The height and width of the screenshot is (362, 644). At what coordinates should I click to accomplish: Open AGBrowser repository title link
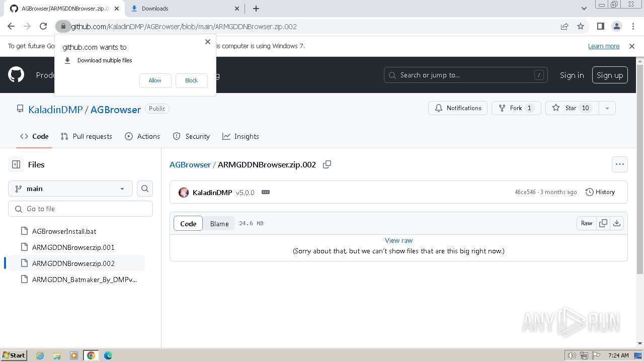point(116,110)
